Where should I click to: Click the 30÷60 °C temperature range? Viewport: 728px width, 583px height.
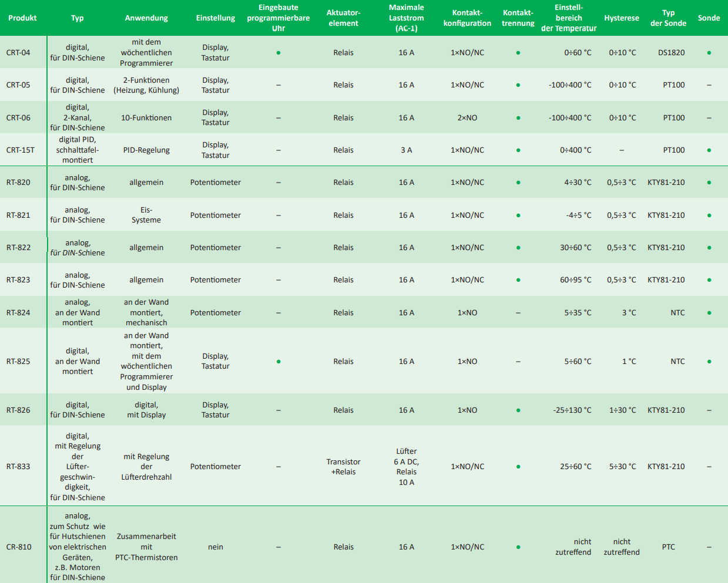click(x=576, y=248)
